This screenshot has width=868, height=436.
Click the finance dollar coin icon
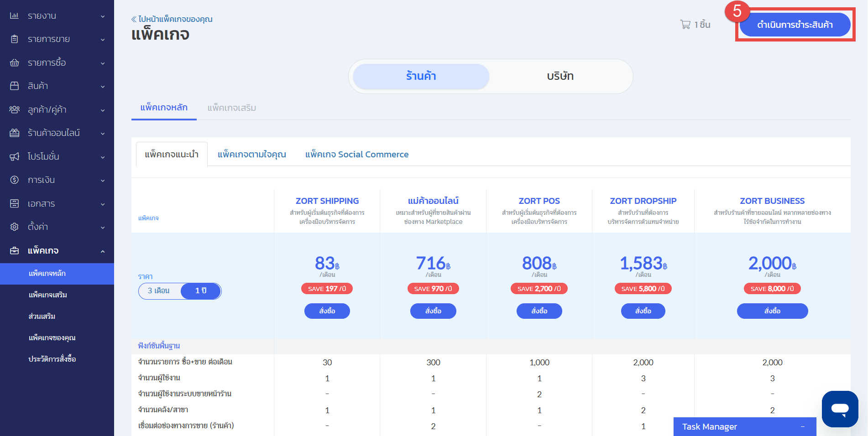click(x=15, y=180)
